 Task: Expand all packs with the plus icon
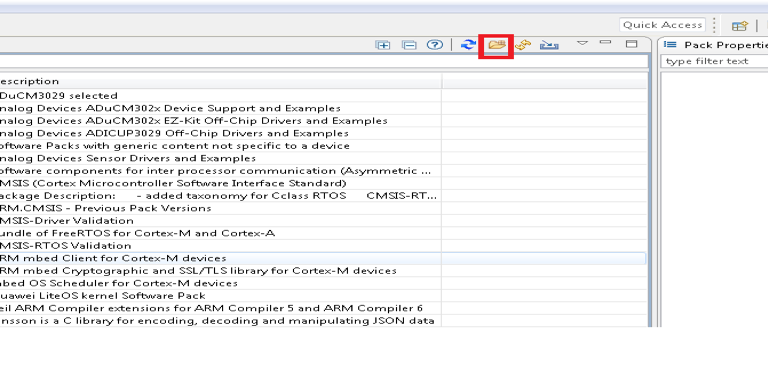(x=383, y=45)
